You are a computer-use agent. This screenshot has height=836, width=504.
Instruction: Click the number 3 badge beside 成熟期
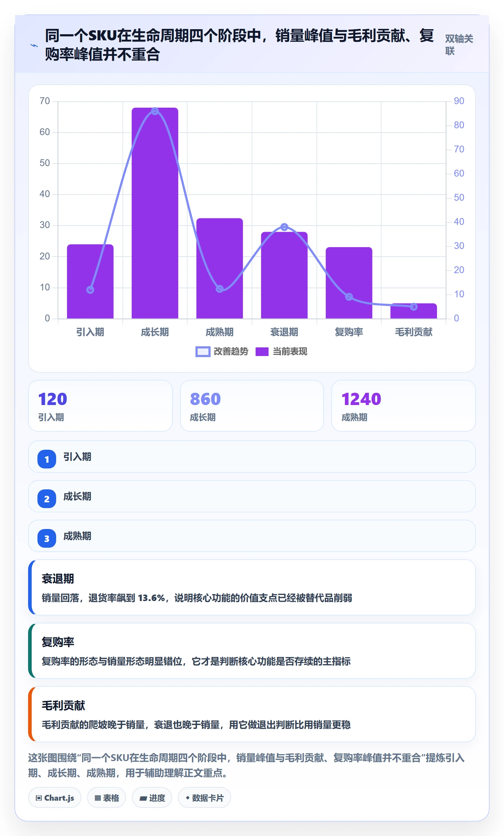pos(47,538)
